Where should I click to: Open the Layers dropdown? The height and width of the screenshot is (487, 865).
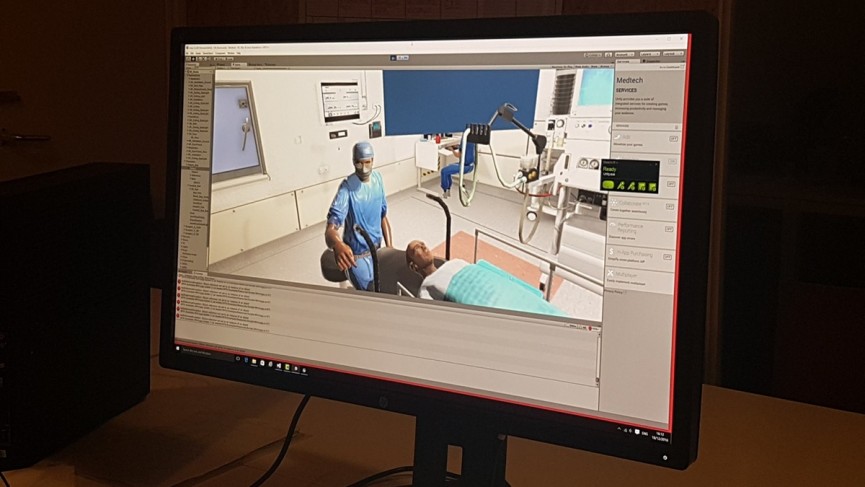pyautogui.click(x=650, y=55)
